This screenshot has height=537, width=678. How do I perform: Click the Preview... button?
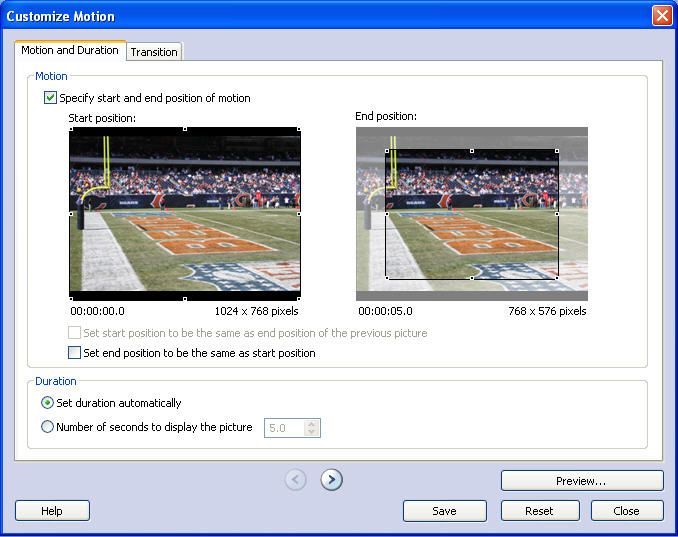[x=582, y=481]
